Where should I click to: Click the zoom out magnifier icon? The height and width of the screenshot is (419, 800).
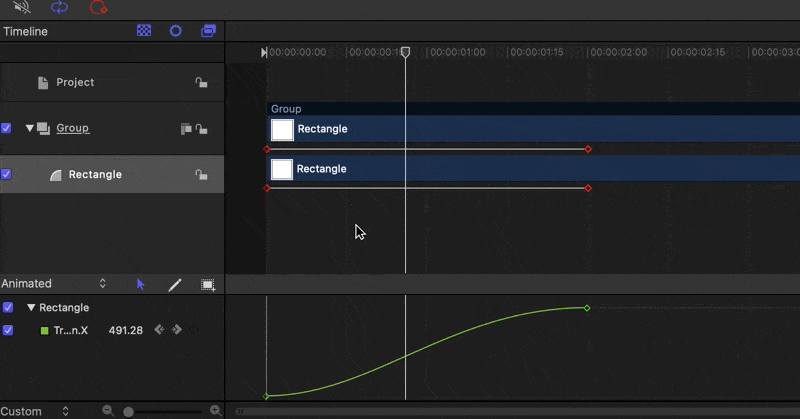[x=108, y=410]
